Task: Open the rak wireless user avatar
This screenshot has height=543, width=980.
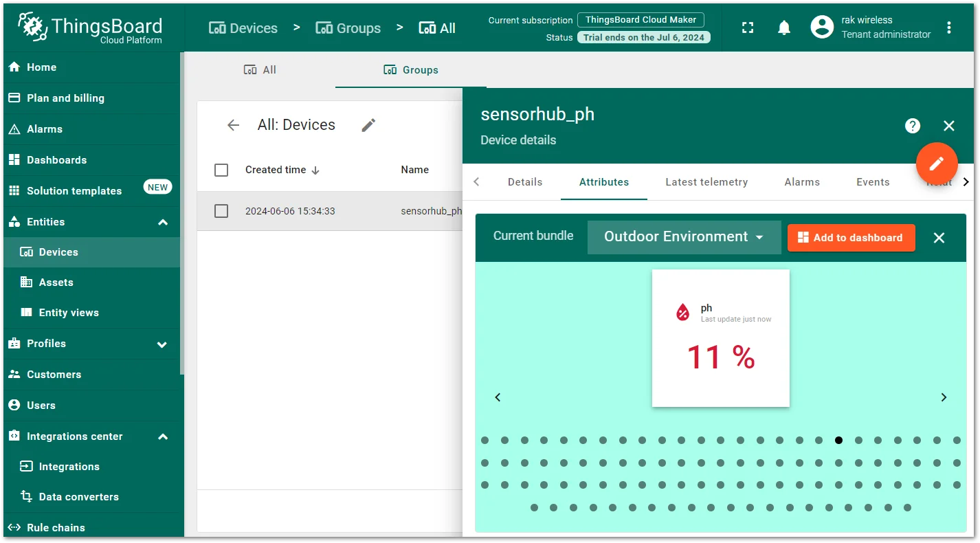Action: click(822, 27)
